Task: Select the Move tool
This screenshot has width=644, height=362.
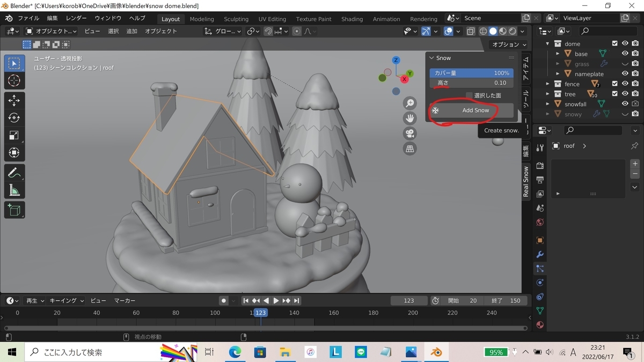Action: (14, 100)
